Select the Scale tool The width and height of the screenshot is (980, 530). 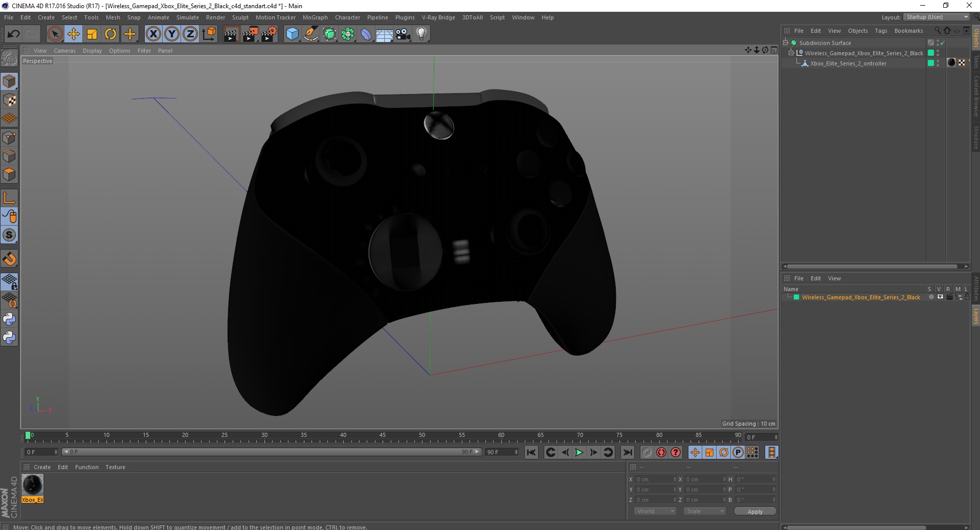tap(92, 34)
